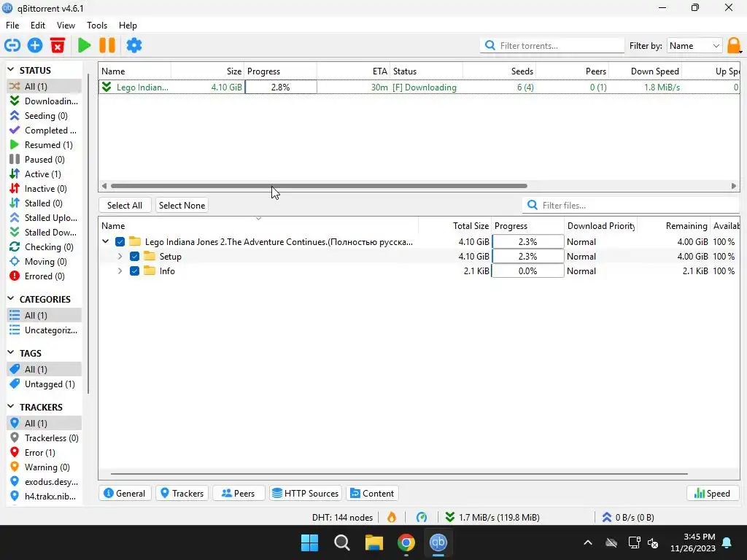Image resolution: width=747 pixels, height=560 pixels.
Task: Select Moving (0) status filter
Action: (44, 262)
